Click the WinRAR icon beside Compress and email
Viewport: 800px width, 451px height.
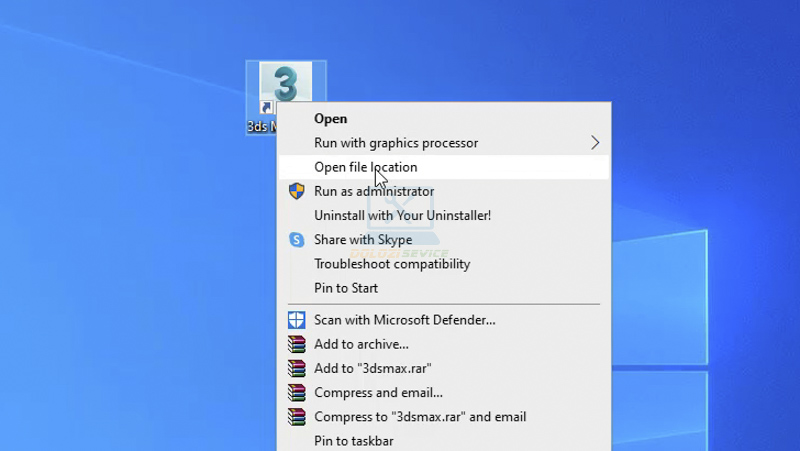296,393
